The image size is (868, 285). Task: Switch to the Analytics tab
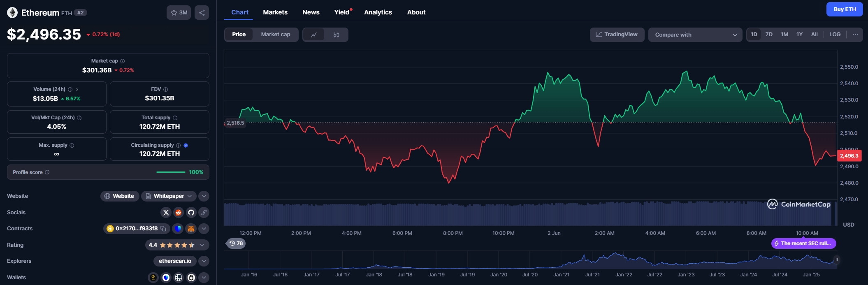coord(378,12)
